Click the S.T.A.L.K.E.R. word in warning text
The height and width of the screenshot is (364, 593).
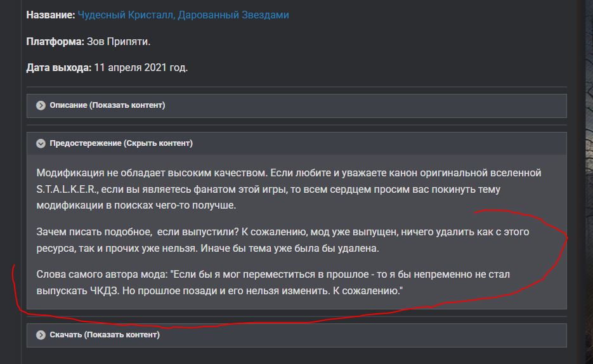(x=67, y=189)
